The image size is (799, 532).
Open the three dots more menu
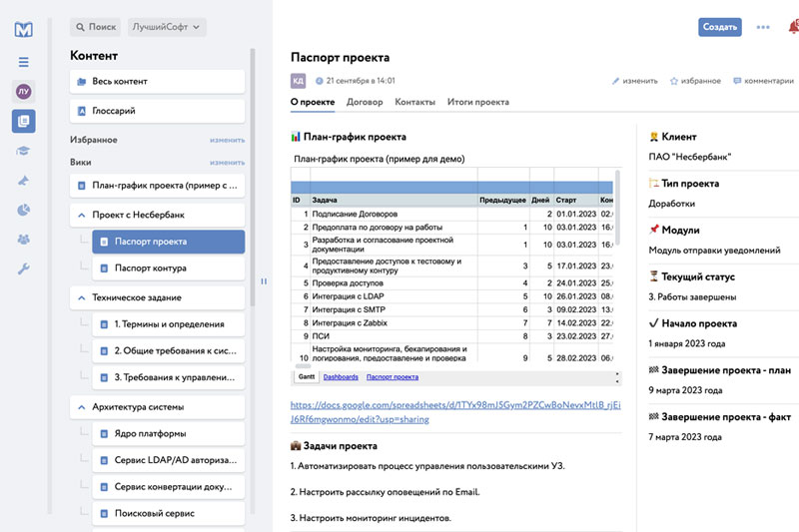[x=763, y=28]
